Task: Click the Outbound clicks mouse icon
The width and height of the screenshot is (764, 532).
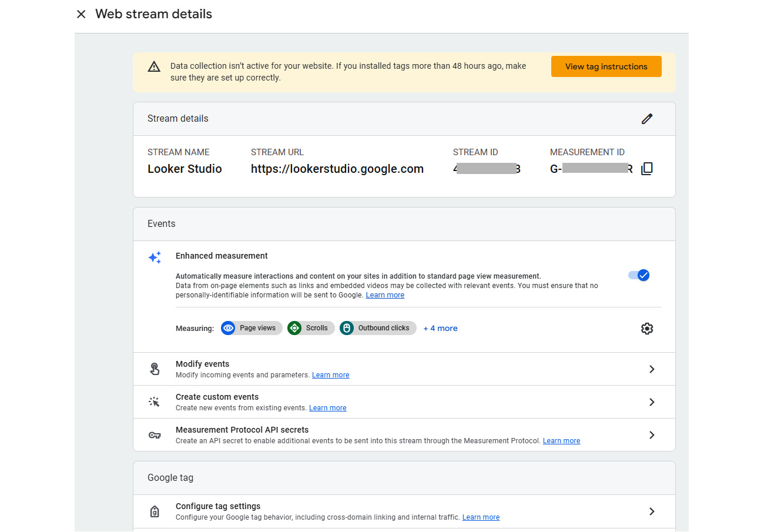Action: [347, 328]
